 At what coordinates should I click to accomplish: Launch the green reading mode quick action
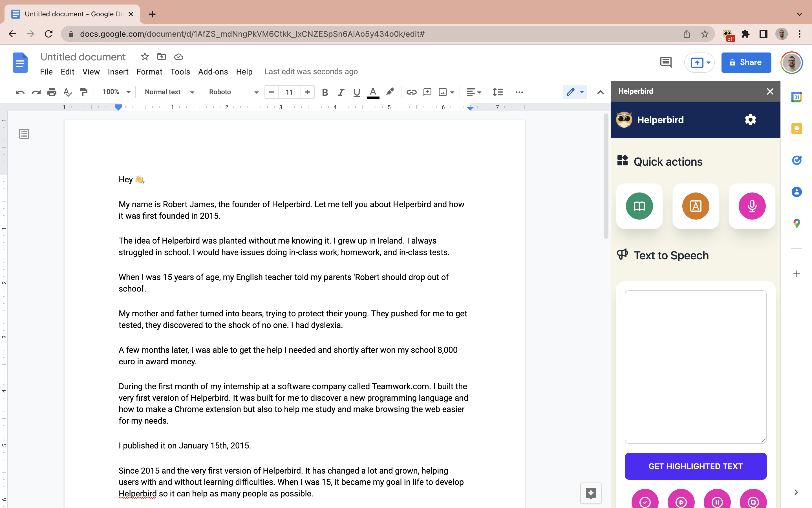point(639,206)
